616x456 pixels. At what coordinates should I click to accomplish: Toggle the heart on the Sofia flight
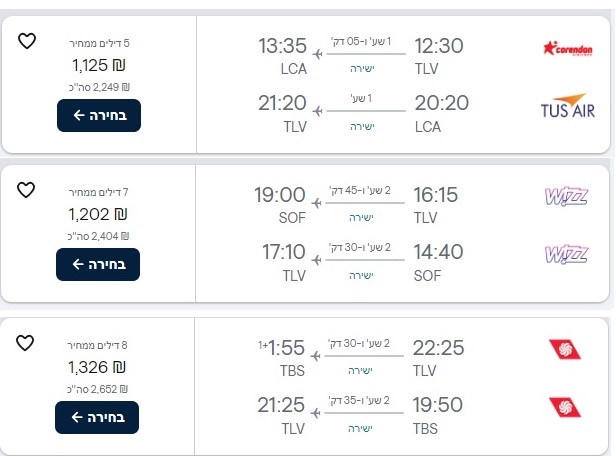coord(27,190)
